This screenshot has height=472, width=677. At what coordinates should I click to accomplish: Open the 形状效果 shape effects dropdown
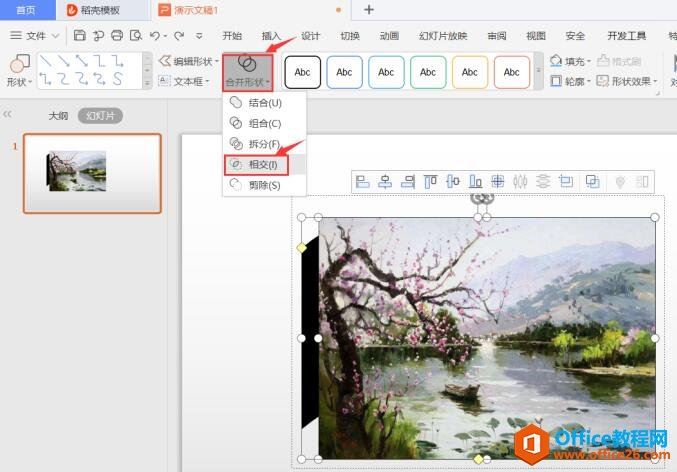tap(627, 81)
